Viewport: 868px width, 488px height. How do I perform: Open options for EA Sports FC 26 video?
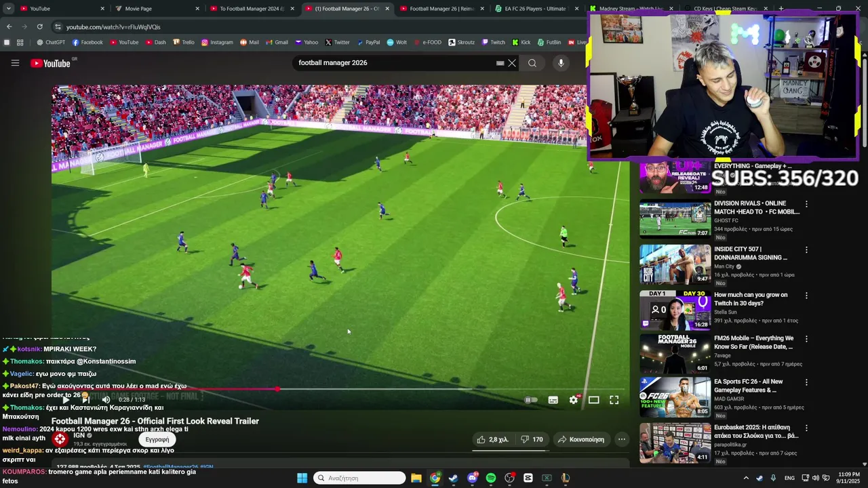[806, 382]
